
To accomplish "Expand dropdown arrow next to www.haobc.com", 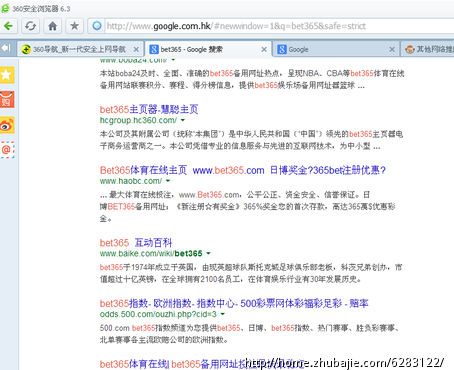I will (168, 181).
